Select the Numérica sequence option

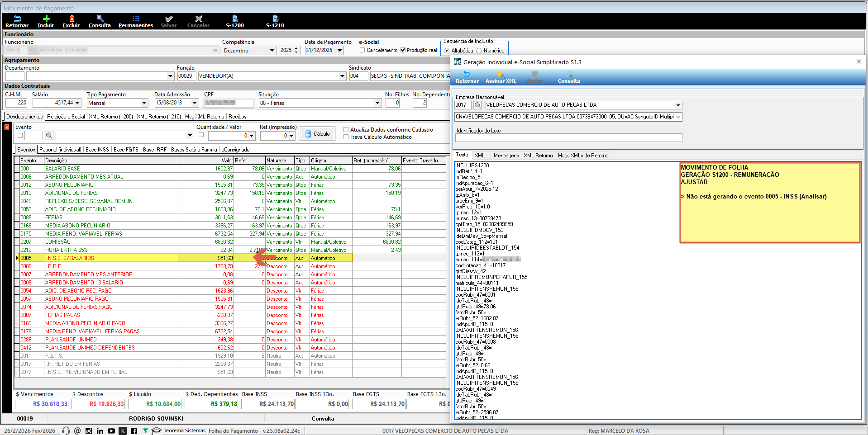479,51
